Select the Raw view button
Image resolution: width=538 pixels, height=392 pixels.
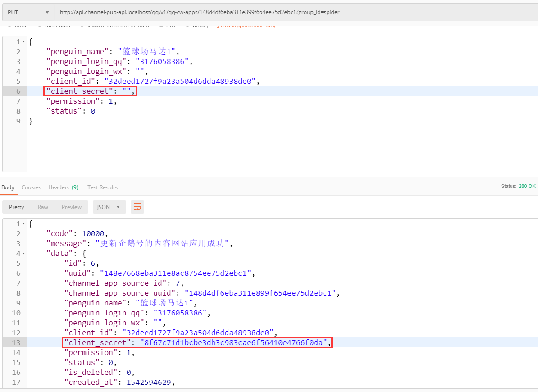pyautogui.click(x=43, y=207)
